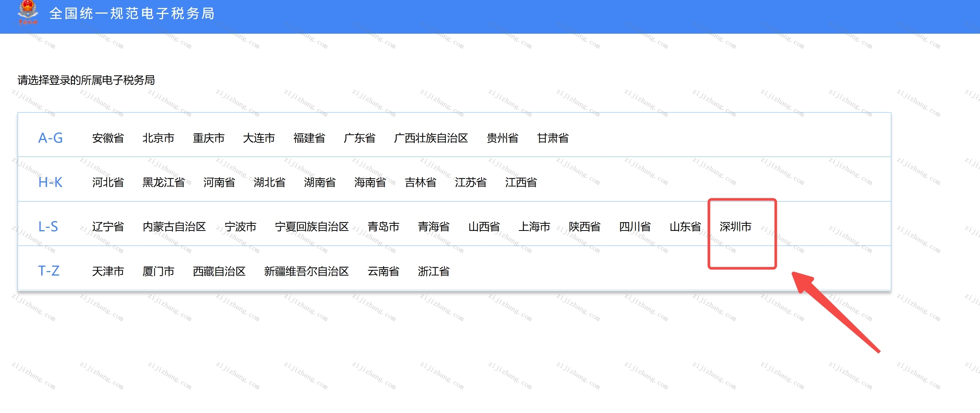Select 天津市 in the T-Z row
Screen dimensions: 980x413
[108, 271]
